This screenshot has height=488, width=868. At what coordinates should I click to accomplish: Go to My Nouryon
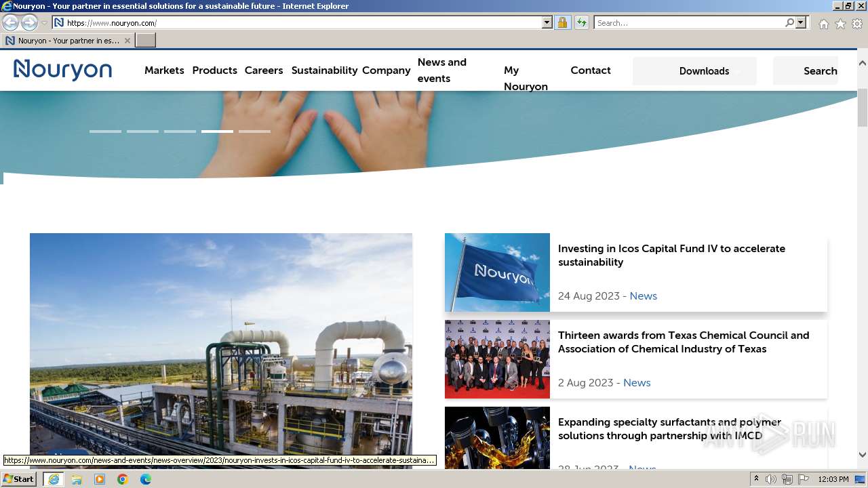click(526, 79)
